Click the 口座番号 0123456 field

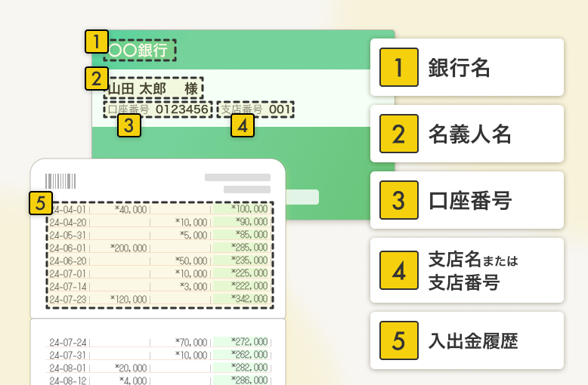coord(158,109)
